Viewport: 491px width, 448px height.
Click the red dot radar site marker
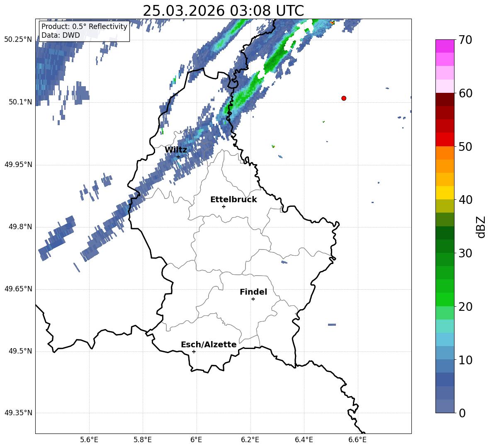(x=344, y=98)
